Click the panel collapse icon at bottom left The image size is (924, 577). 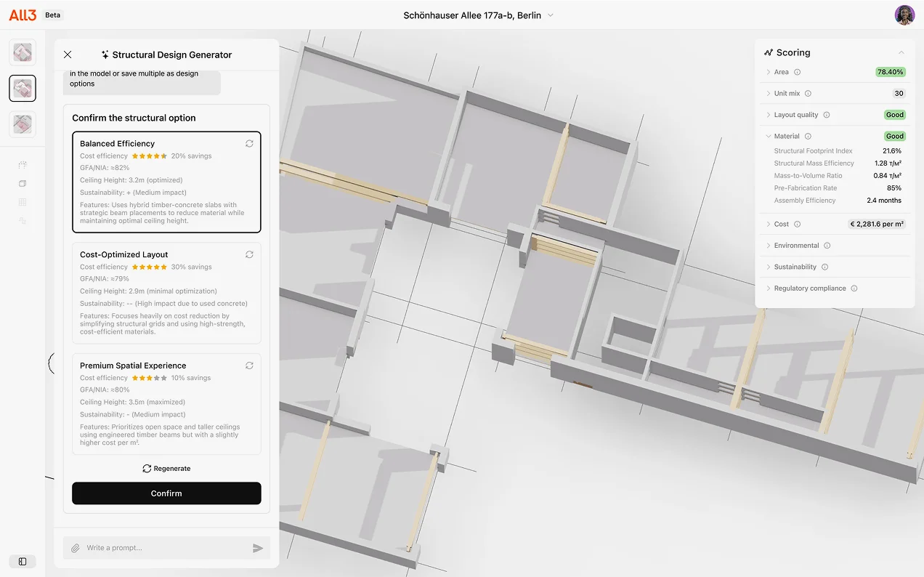click(22, 561)
